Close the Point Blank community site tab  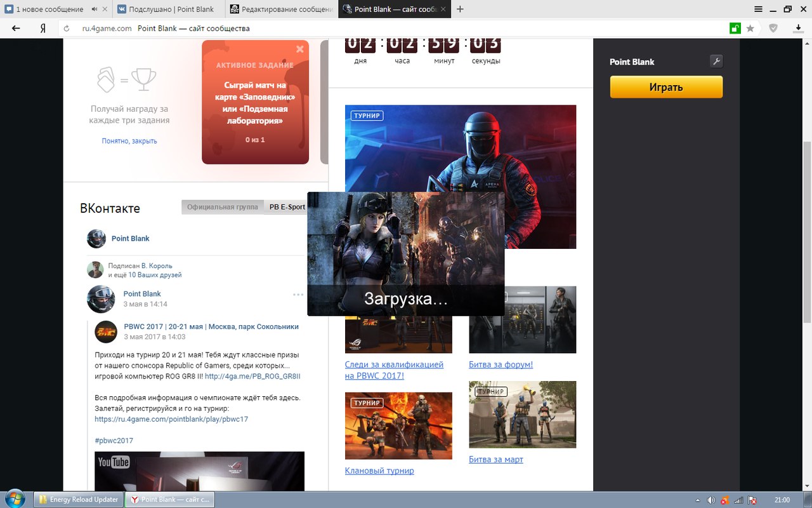(443, 9)
